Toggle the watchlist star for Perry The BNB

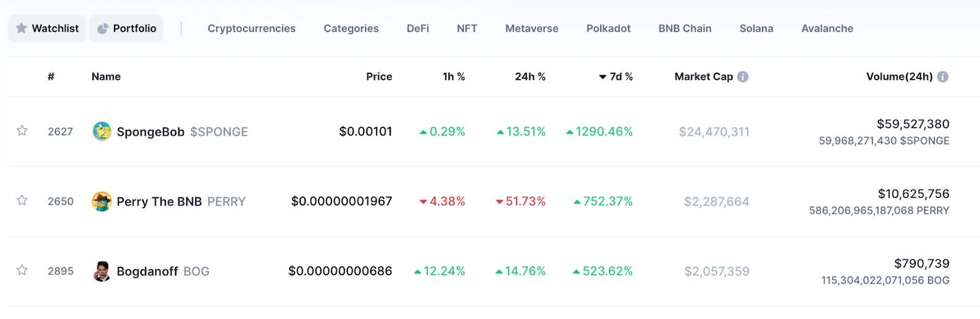coord(22,200)
